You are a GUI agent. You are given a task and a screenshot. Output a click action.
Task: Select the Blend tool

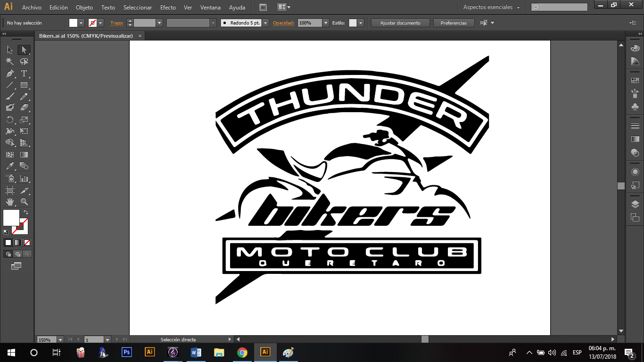24,166
